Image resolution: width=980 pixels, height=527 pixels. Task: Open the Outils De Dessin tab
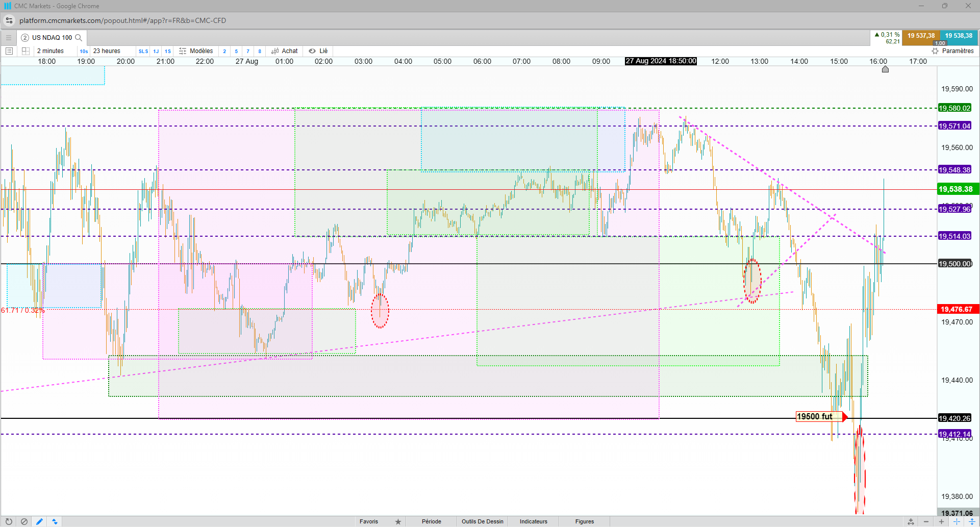tap(483, 521)
